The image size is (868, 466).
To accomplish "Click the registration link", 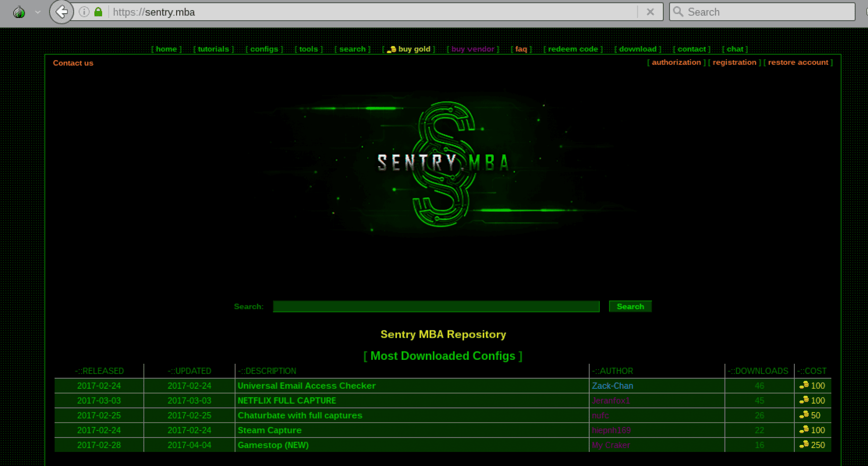I will pos(734,62).
